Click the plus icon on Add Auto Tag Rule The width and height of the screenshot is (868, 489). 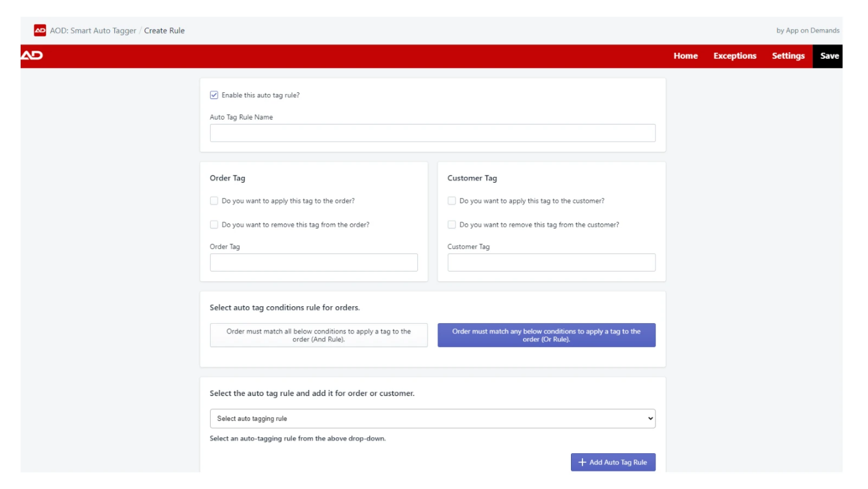pyautogui.click(x=582, y=462)
